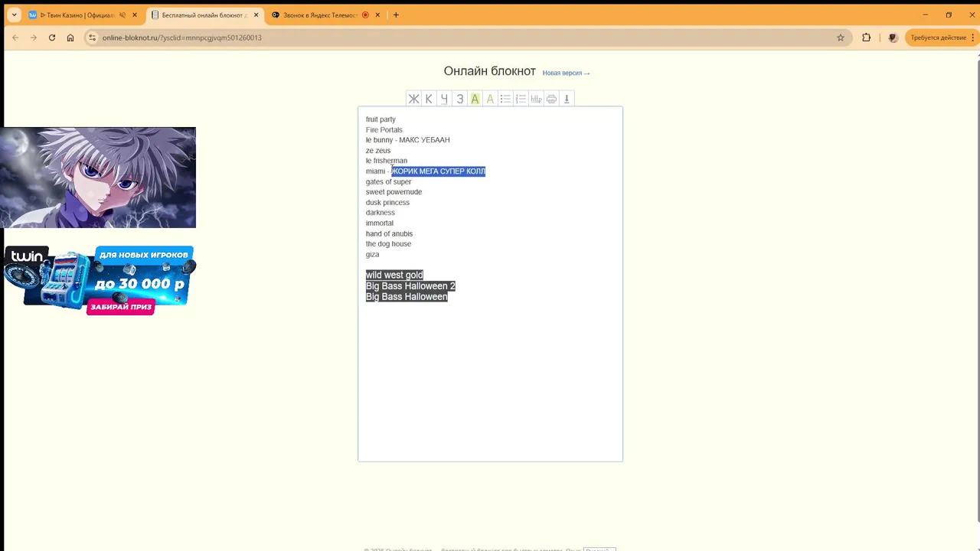Open the browser home page
This screenshot has height=551, width=980.
click(70, 37)
